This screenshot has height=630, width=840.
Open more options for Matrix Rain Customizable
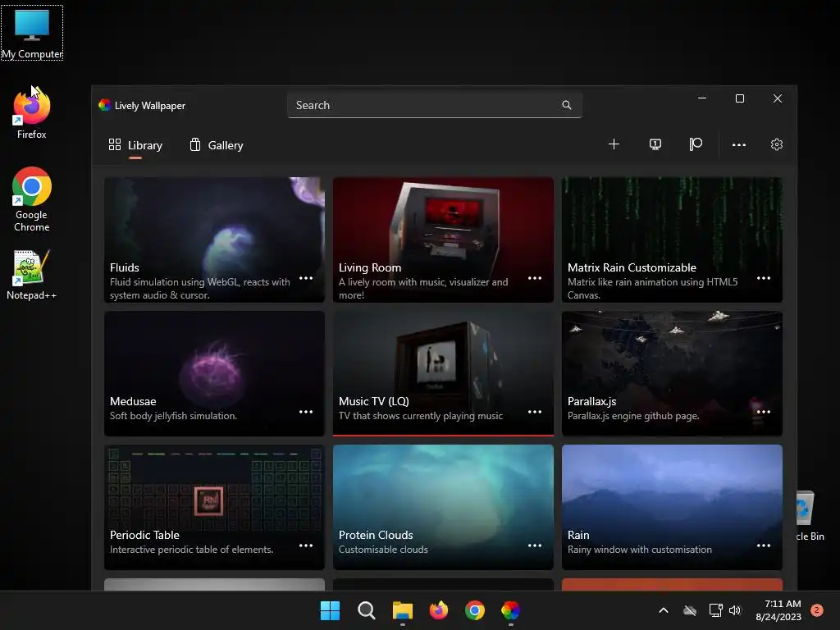click(x=764, y=278)
